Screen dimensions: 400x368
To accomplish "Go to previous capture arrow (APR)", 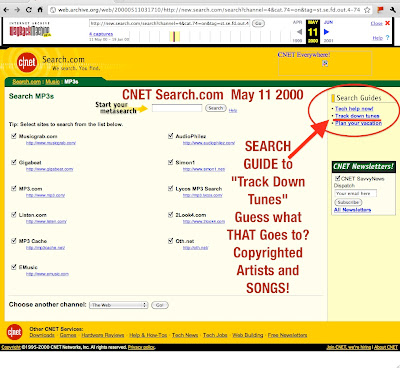I will (299, 32).
